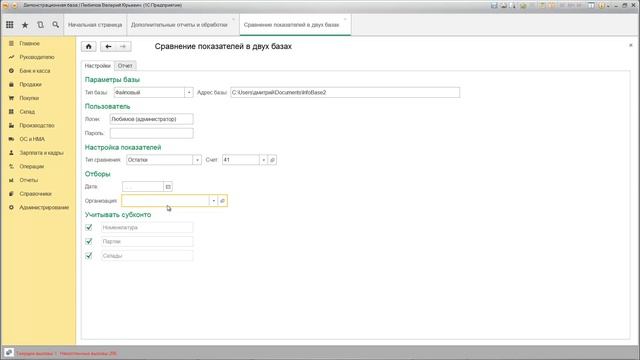Open the history clipboard icon
640x360 pixels.
(x=40, y=25)
